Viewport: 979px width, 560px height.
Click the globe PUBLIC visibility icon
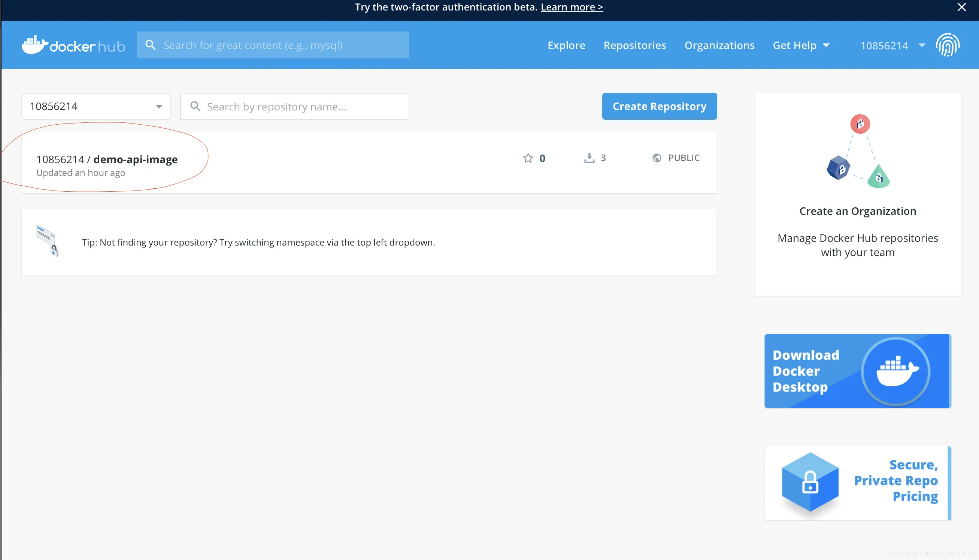pos(657,158)
